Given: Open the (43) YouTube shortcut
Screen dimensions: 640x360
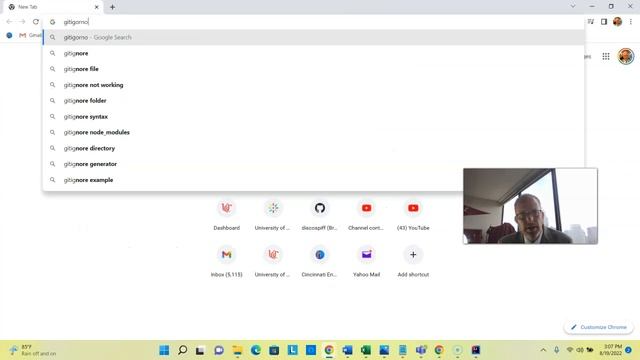Looking at the screenshot, I should pos(413,216).
